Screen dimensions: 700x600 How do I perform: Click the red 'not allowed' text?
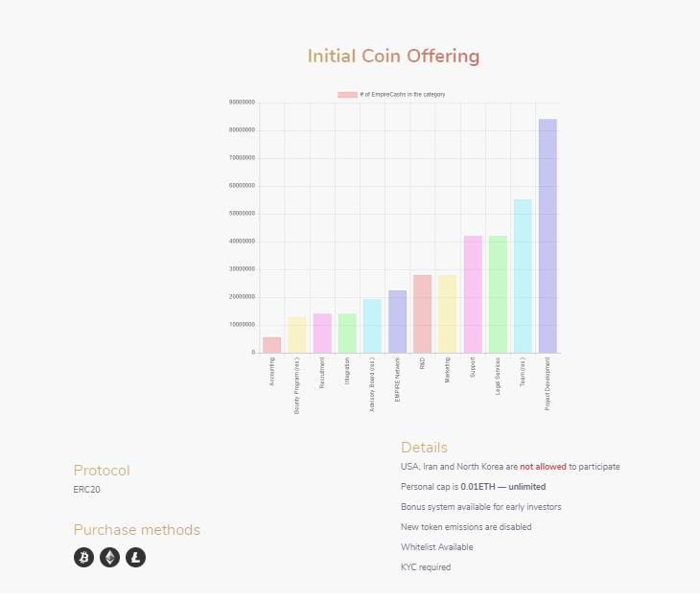(x=543, y=467)
